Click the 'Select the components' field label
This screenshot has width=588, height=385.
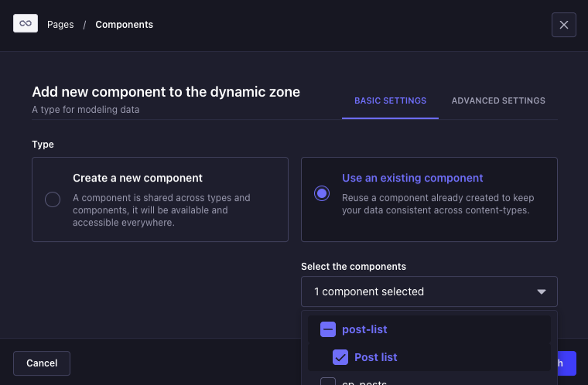354,267
